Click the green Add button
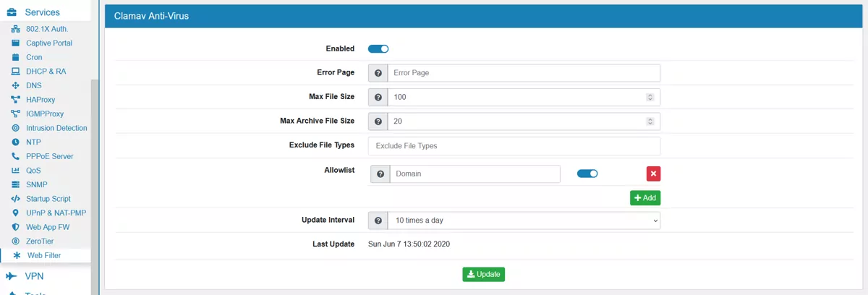This screenshot has width=868, height=295. 644,197
